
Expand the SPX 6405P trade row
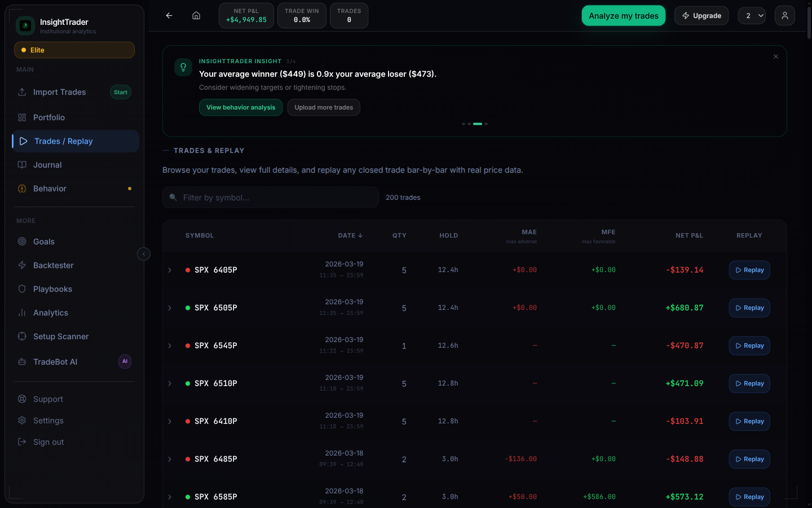(170, 270)
